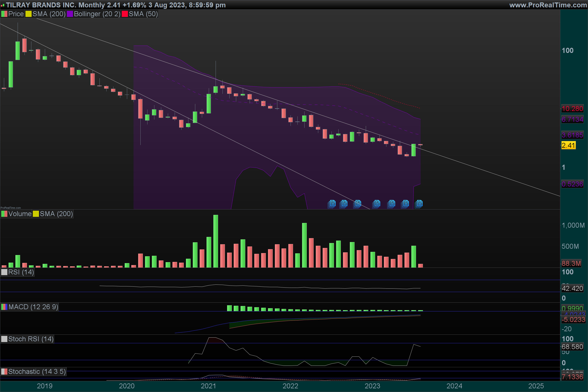Screen dimensions: 588x392
Task: Open the Volume indicator label
Action: point(20,214)
